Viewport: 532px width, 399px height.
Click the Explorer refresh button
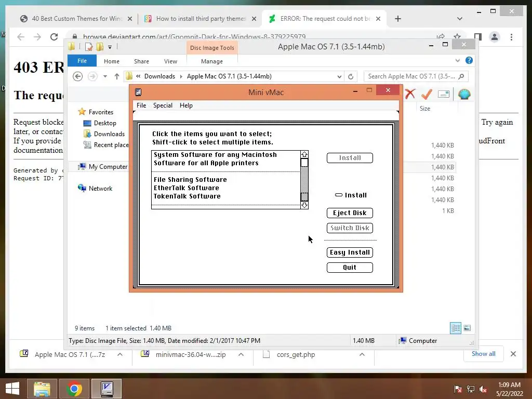[x=351, y=77]
